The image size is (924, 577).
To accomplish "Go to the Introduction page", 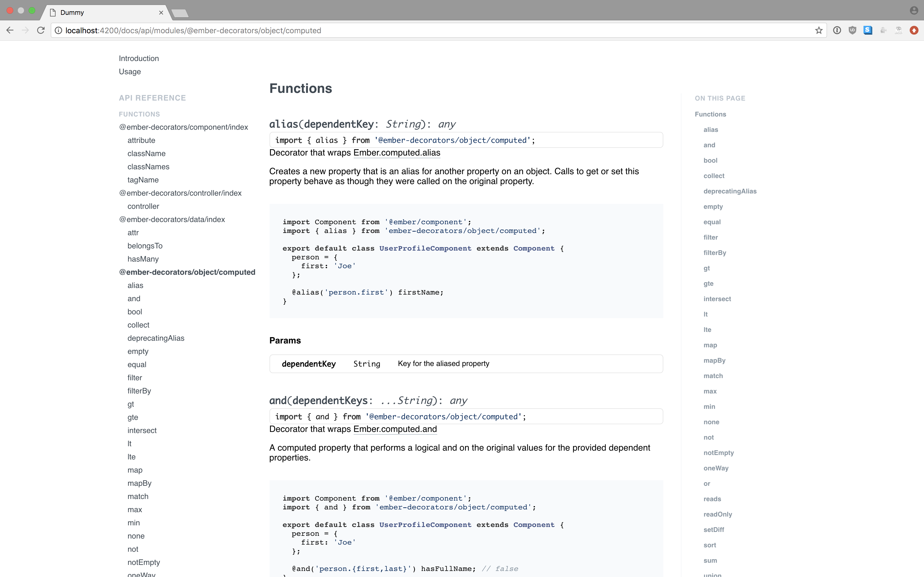I will click(139, 58).
